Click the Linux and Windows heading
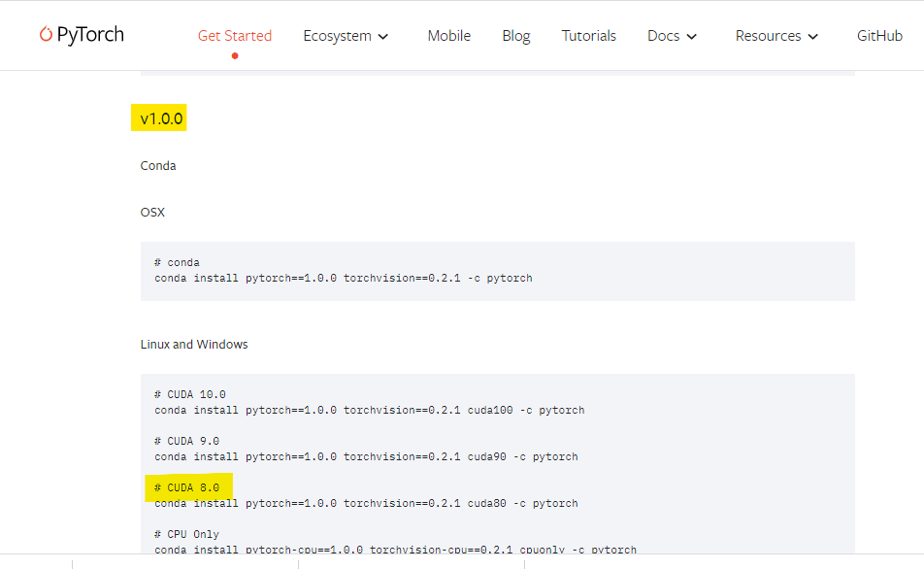The image size is (924, 569). point(194,344)
